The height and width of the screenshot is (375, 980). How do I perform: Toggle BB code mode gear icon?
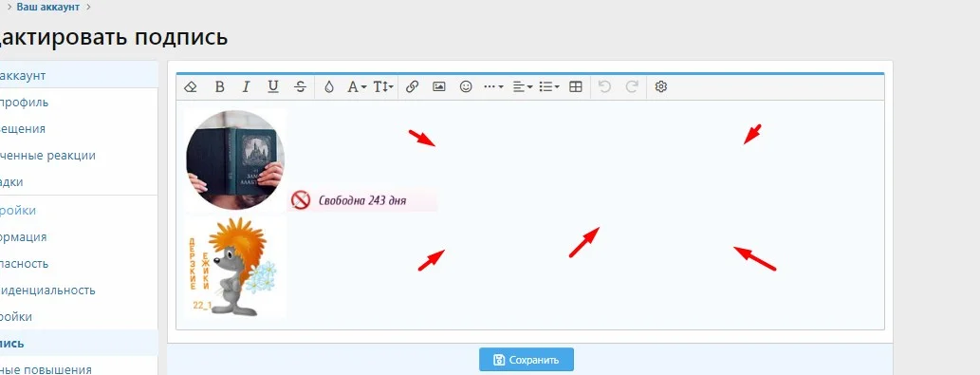click(x=660, y=87)
